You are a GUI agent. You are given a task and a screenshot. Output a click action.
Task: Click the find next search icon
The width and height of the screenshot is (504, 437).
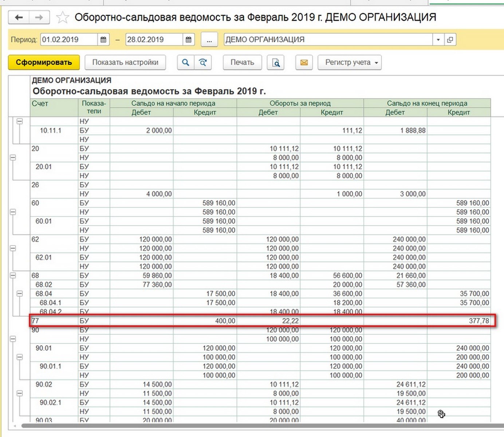point(203,63)
